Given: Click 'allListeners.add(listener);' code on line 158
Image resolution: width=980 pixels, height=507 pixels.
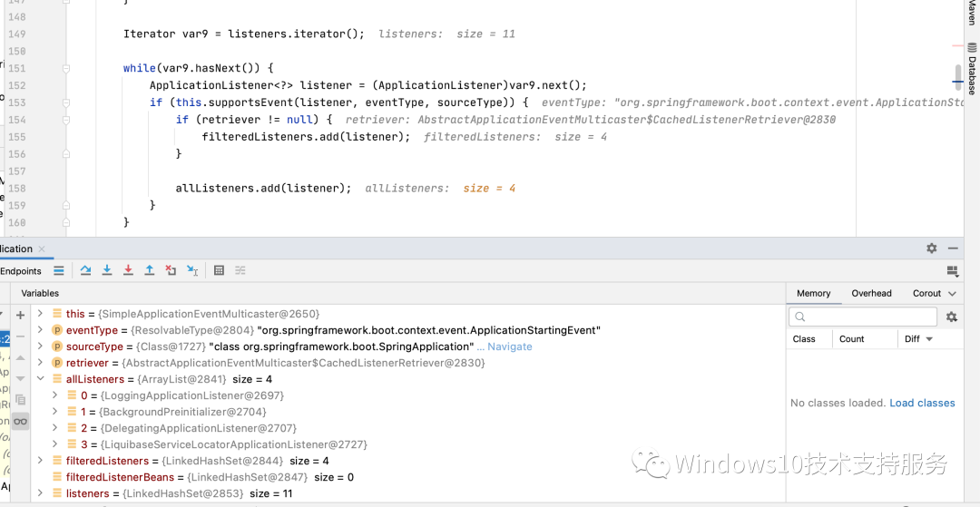Looking at the screenshot, I should click(x=264, y=188).
